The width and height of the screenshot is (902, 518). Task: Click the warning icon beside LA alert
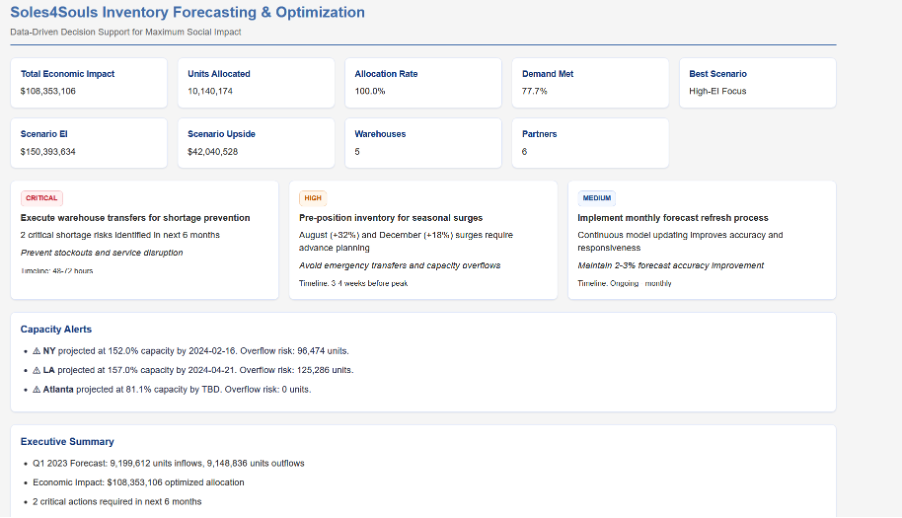tap(37, 370)
